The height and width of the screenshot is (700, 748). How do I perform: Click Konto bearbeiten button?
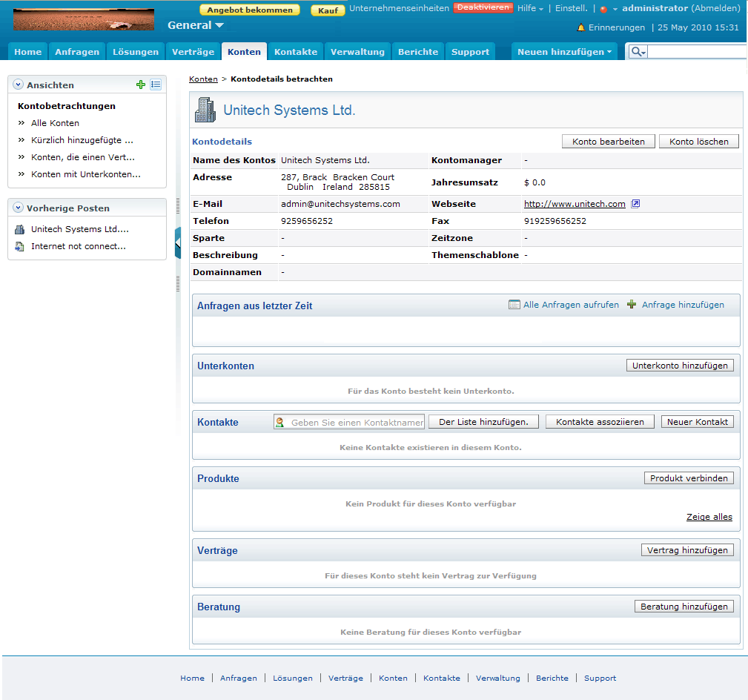(x=609, y=142)
